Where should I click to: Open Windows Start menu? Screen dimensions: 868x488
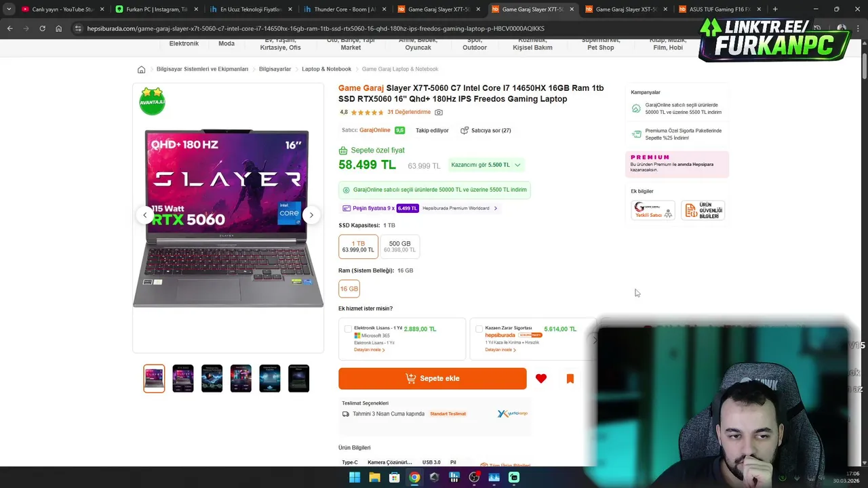pyautogui.click(x=355, y=477)
